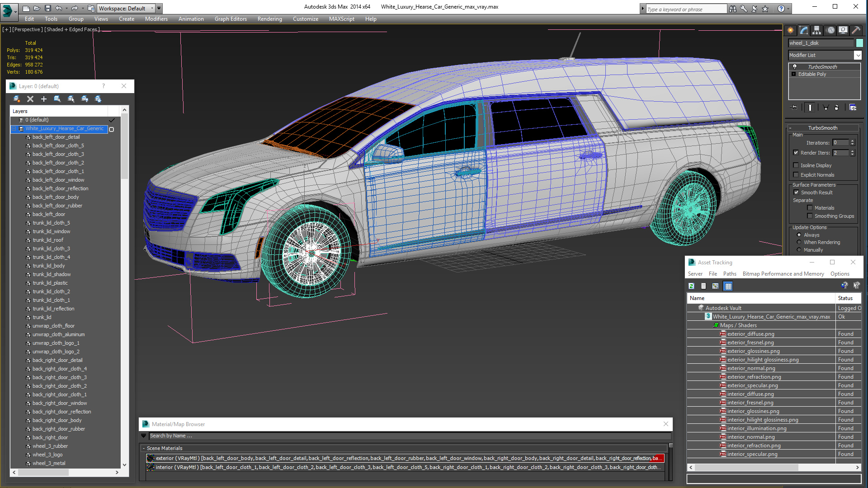Open the Modifiers menu
Viewport: 868px width, 488px height.
tap(156, 19)
